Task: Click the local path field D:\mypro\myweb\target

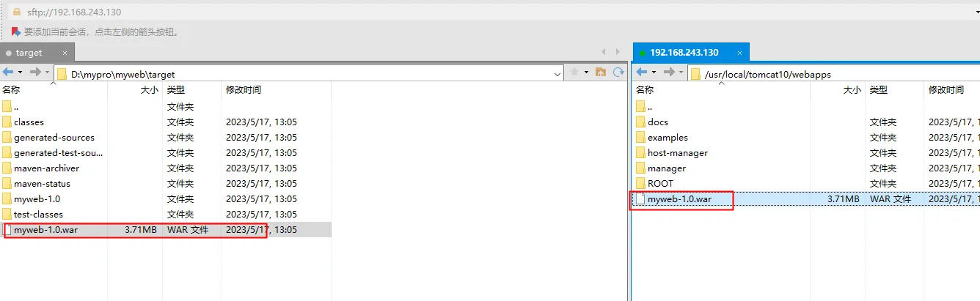Action: (308, 74)
